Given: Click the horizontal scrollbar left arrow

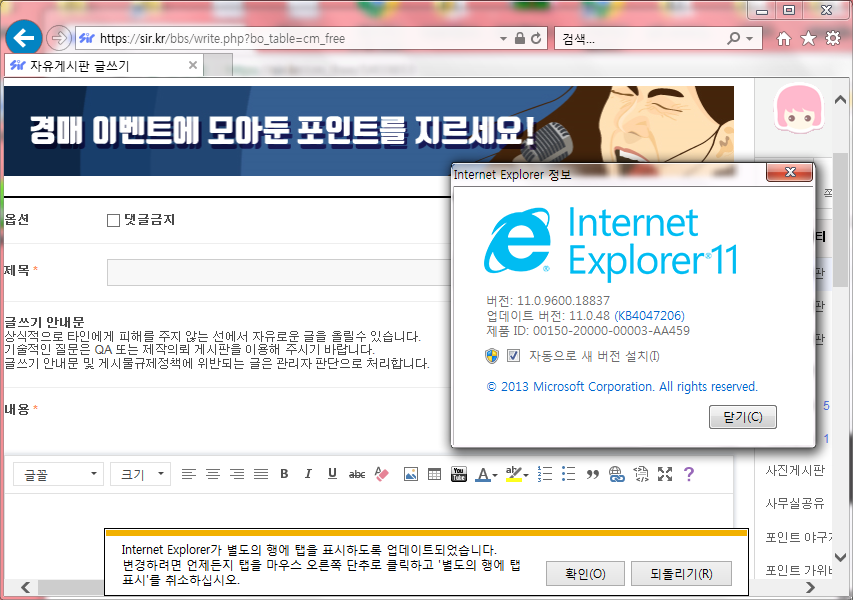Looking at the screenshot, I should tap(25, 587).
